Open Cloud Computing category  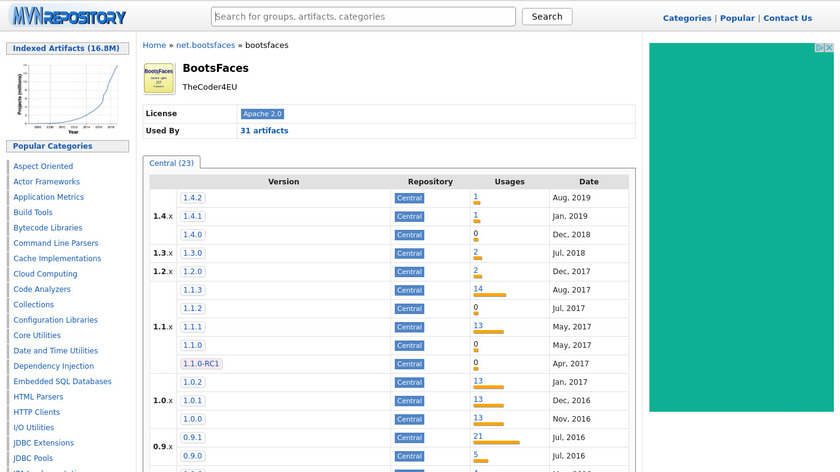[x=45, y=274]
